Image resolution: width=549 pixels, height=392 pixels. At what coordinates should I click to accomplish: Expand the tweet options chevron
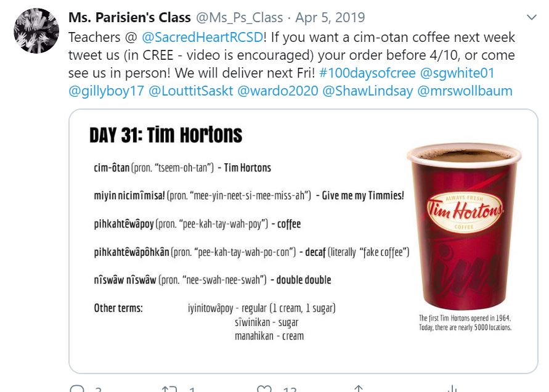coord(532,17)
